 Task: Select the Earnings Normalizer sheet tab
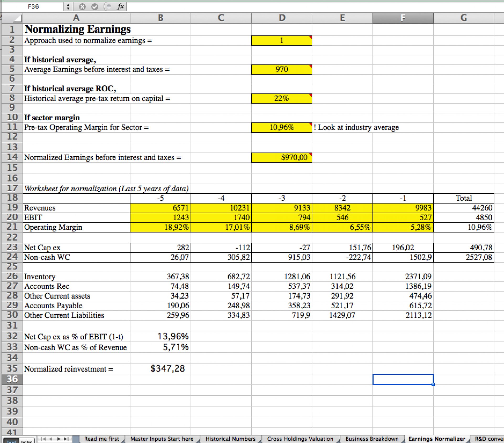(x=437, y=439)
